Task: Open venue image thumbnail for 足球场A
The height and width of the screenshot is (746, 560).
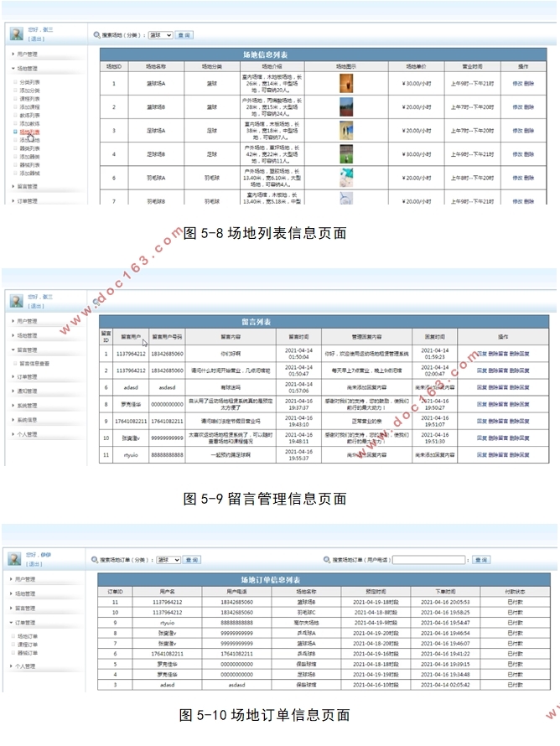Action: [346, 131]
